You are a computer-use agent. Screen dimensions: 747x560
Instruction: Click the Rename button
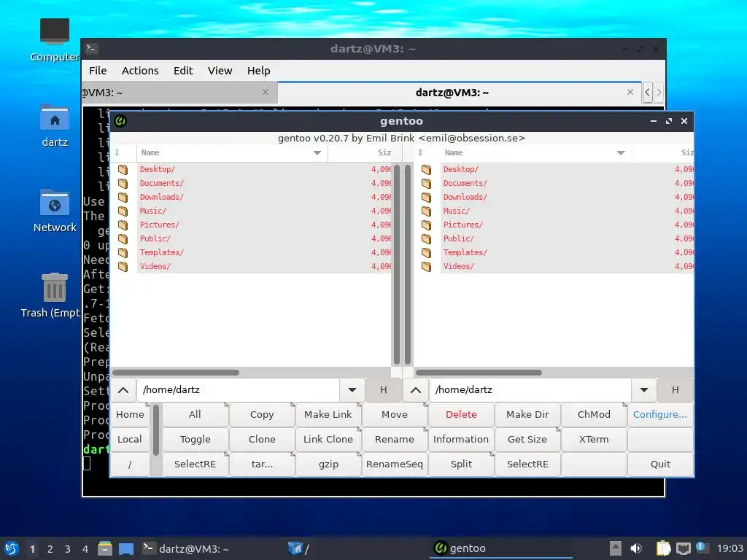pos(395,440)
